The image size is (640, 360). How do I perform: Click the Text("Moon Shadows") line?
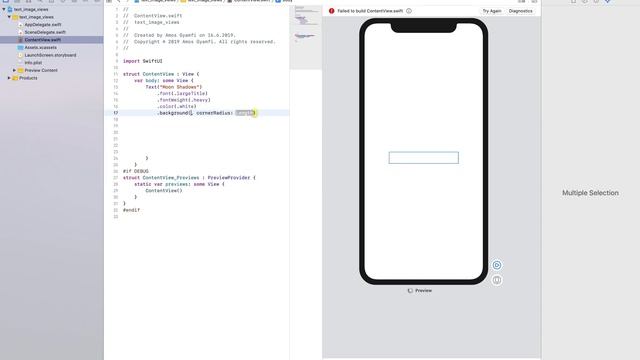click(173, 87)
